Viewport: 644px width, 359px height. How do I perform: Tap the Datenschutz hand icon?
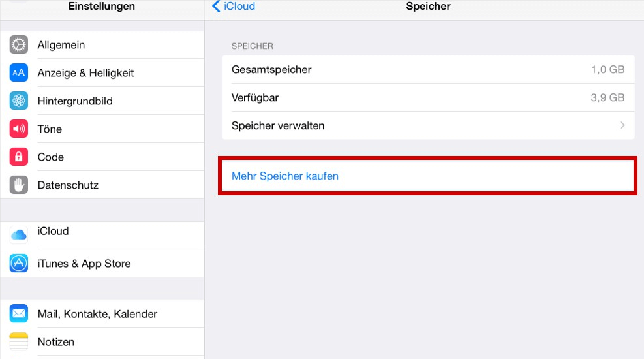pos(19,185)
